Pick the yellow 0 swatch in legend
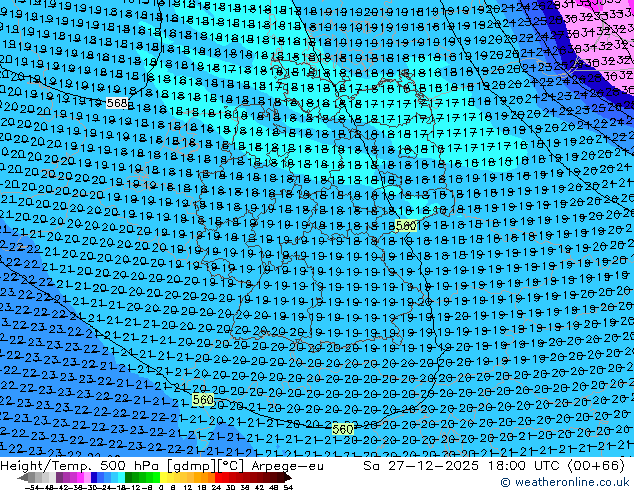The height and width of the screenshot is (490, 634). (163, 478)
